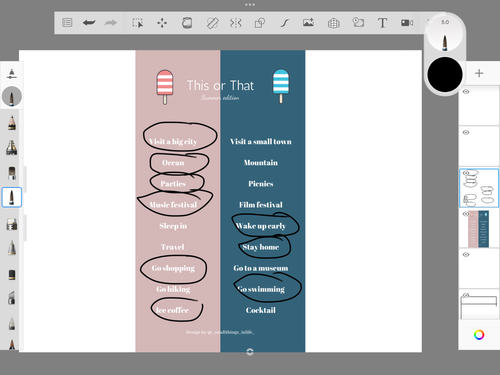Toggle visibility of the second layer

[x=466, y=133]
